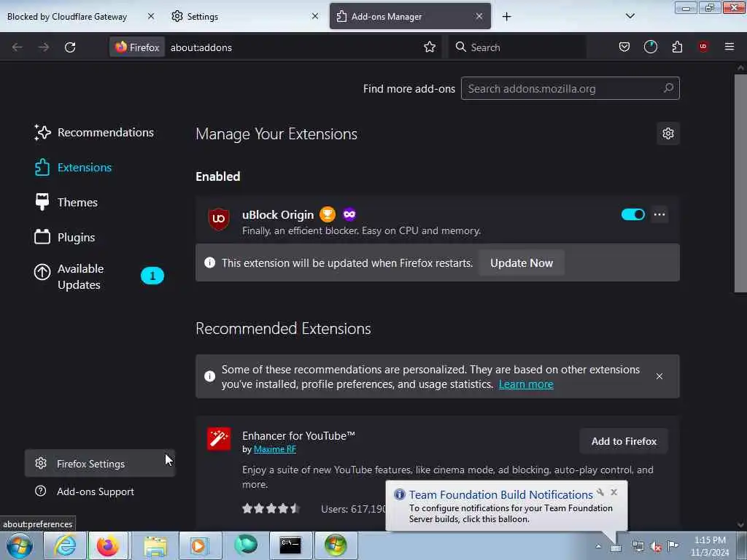The height and width of the screenshot is (560, 747).
Task: Open Available Updates in the sidebar
Action: (x=99, y=276)
